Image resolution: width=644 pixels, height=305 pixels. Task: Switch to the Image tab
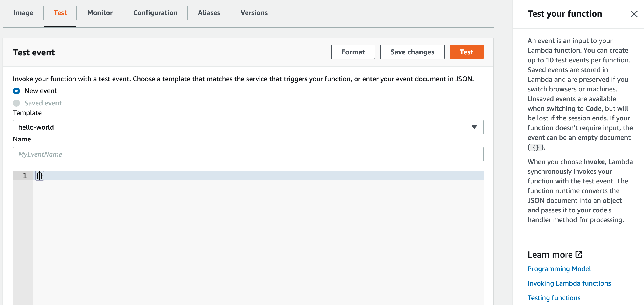pyautogui.click(x=23, y=13)
